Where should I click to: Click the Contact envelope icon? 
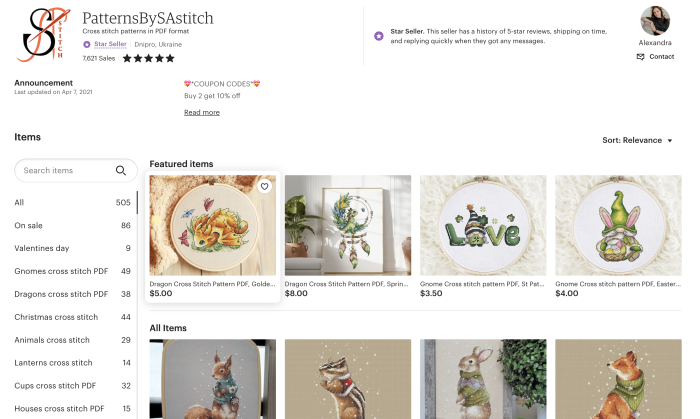pyautogui.click(x=640, y=57)
